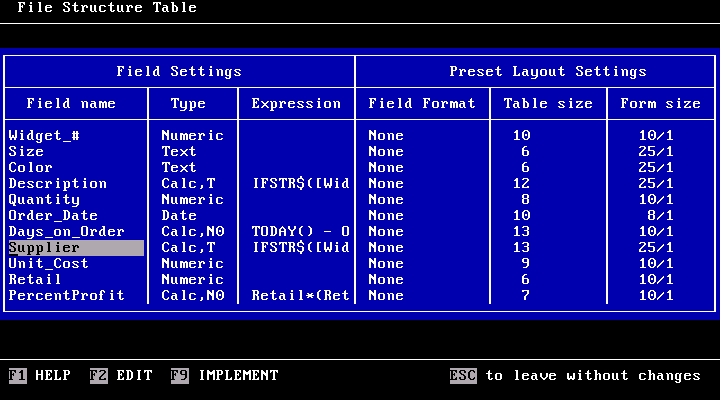This screenshot has height=400, width=720.
Task: Click table size 9 for Unit_Cost
Action: [526, 264]
